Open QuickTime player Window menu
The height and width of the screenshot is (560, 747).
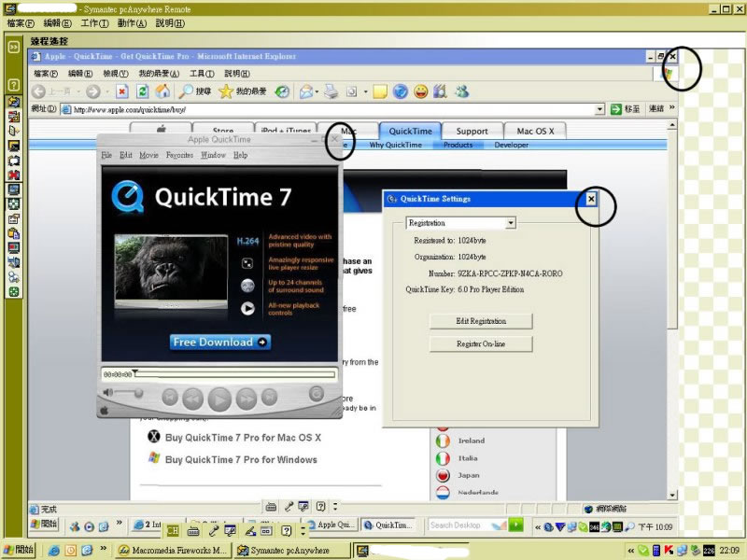[213, 155]
